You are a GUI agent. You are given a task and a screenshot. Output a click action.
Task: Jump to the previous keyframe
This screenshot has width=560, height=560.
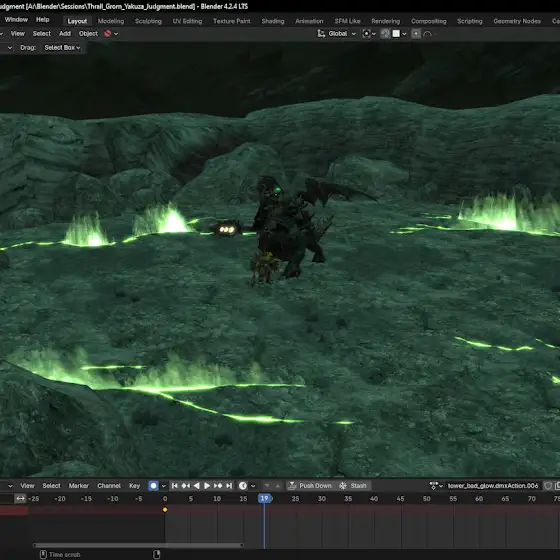point(186,486)
